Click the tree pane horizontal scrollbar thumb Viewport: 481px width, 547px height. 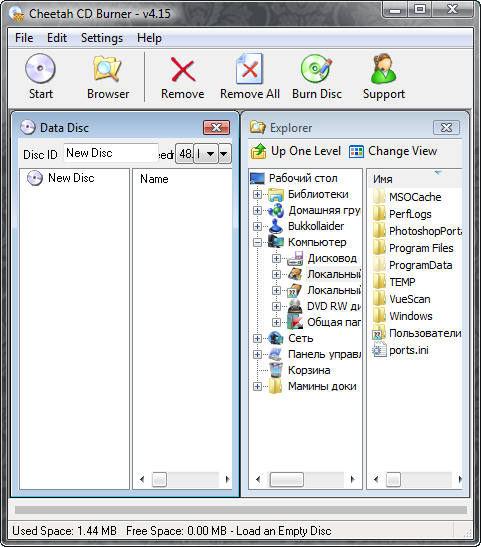click(x=287, y=480)
